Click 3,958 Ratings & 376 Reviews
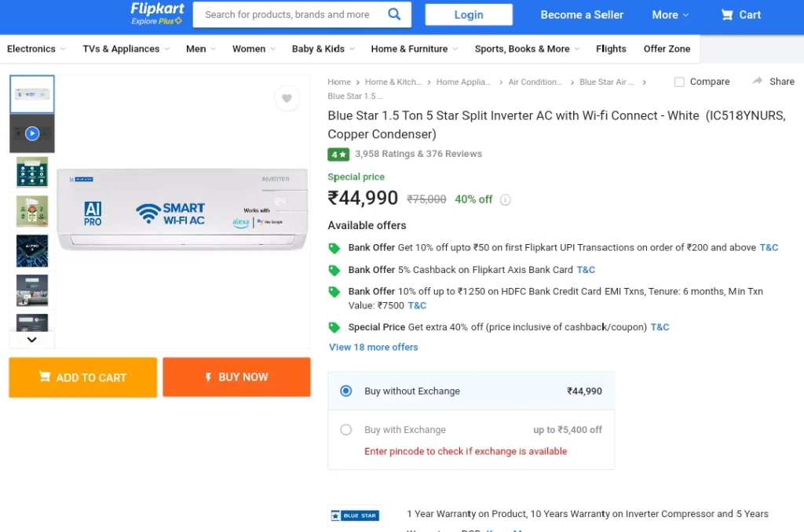The width and height of the screenshot is (804, 532). click(x=418, y=154)
